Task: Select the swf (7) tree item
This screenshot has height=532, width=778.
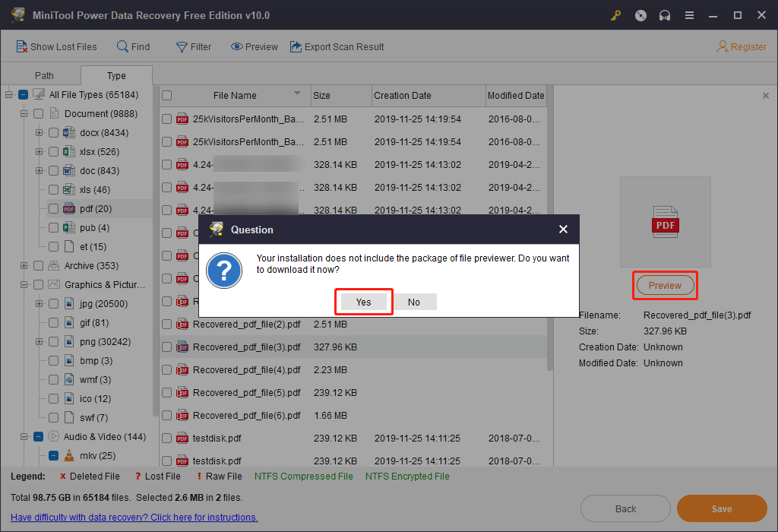Action: point(93,417)
